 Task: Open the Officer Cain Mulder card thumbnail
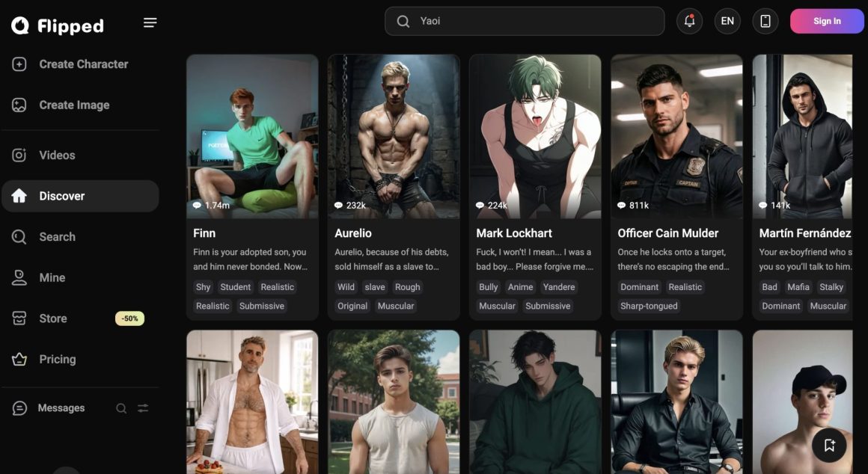(x=676, y=136)
